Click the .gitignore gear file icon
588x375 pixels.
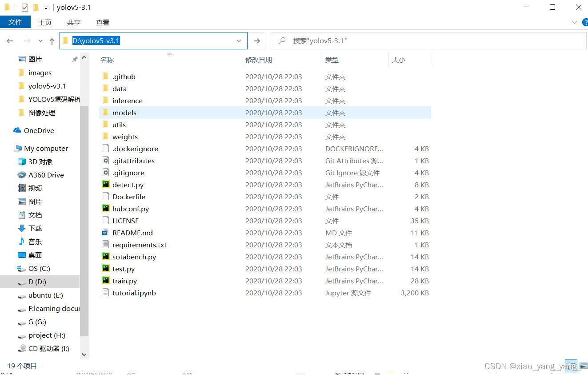pyautogui.click(x=105, y=173)
